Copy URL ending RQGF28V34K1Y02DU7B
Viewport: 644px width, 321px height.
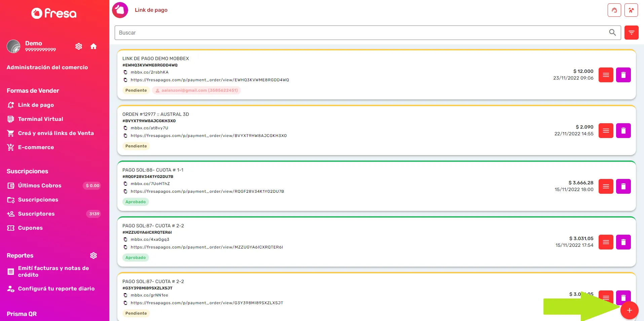click(x=125, y=191)
